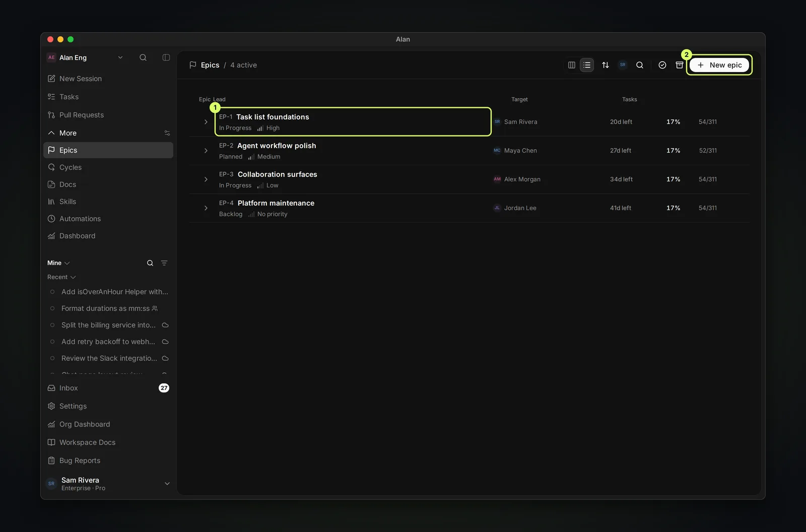Screen dimensions: 806x532
Task: Open Docs in the sidebar
Action: pyautogui.click(x=108, y=184)
